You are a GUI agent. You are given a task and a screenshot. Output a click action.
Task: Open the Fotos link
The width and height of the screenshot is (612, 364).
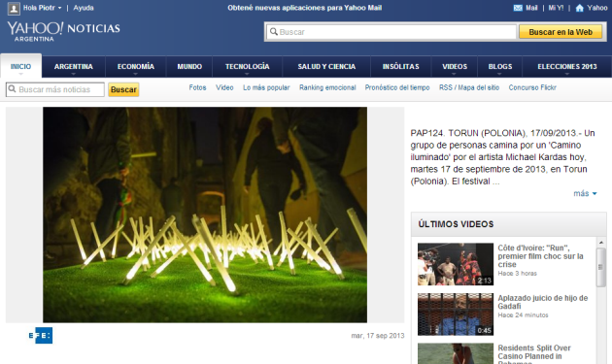[x=197, y=87]
